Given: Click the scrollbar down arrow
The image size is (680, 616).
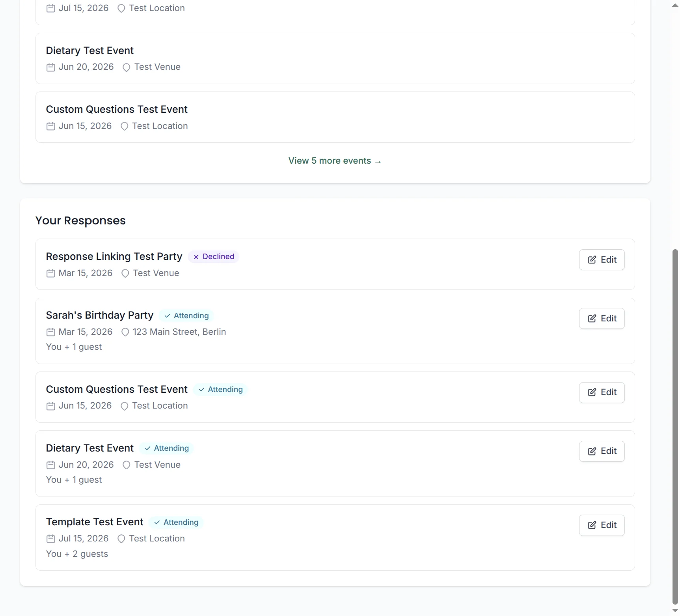Looking at the screenshot, I should [x=675, y=610].
